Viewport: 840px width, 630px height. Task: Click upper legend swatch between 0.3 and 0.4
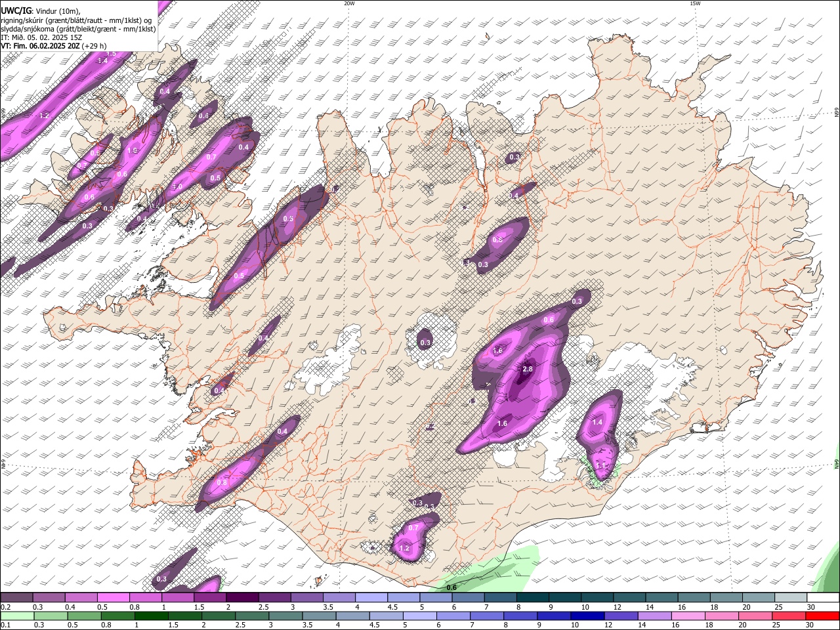(49, 598)
